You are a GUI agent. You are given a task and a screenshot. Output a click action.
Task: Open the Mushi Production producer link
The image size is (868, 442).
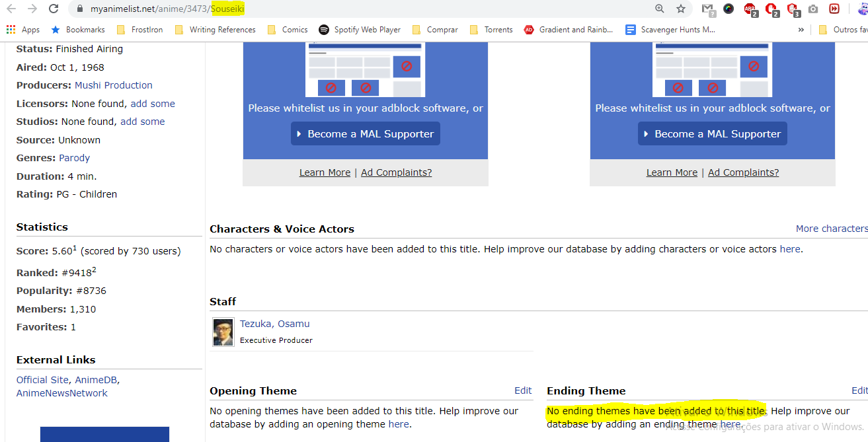pyautogui.click(x=114, y=85)
